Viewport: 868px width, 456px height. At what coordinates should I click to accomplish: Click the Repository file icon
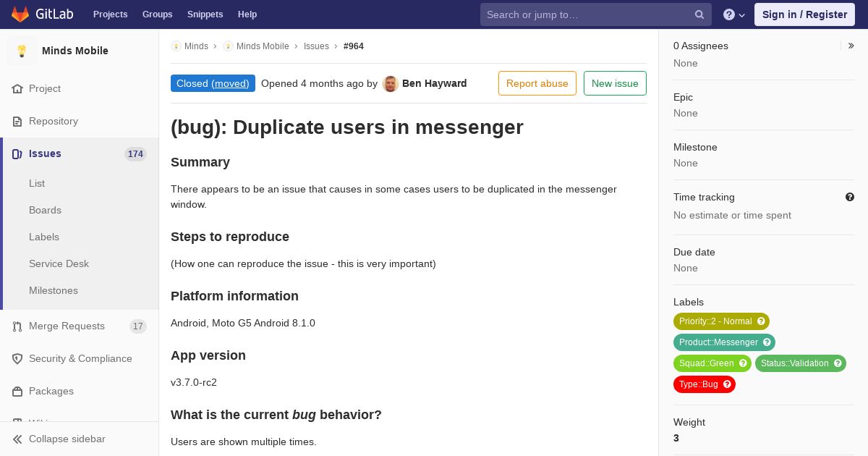[x=17, y=121]
